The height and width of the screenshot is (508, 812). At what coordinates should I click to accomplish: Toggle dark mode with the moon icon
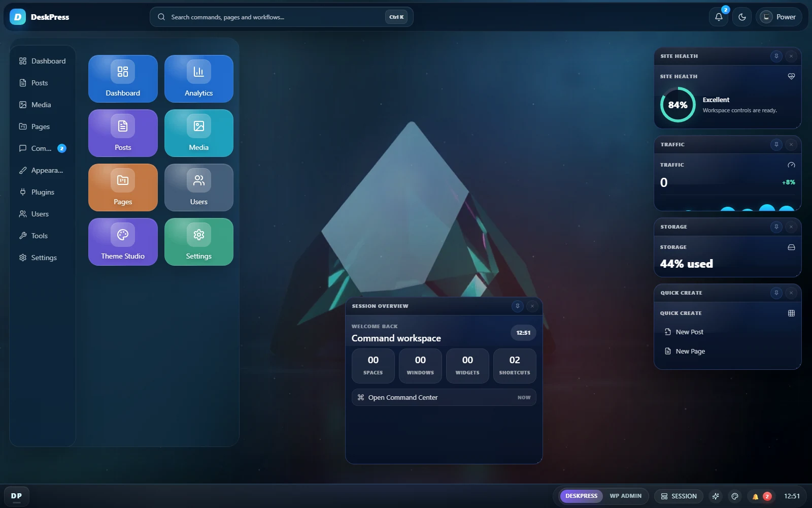coord(742,17)
